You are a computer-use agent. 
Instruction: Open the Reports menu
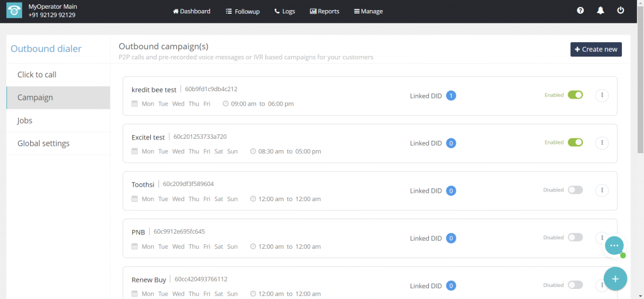point(325,11)
